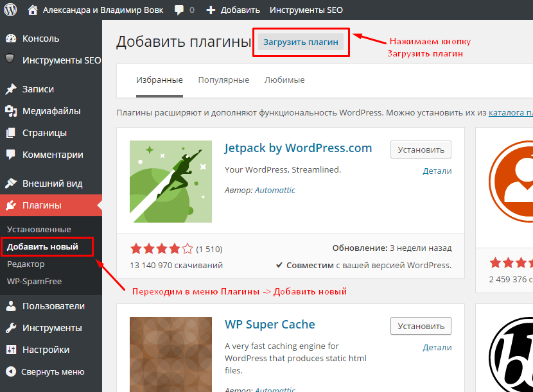
Task: Switch to the Избранные tab
Action: 159,80
